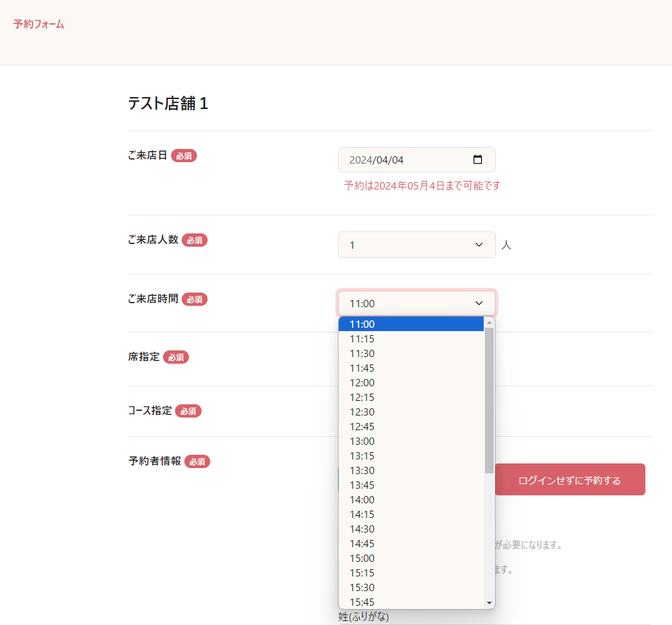
Task: Click the 予約フォーム header link
Action: point(39,24)
